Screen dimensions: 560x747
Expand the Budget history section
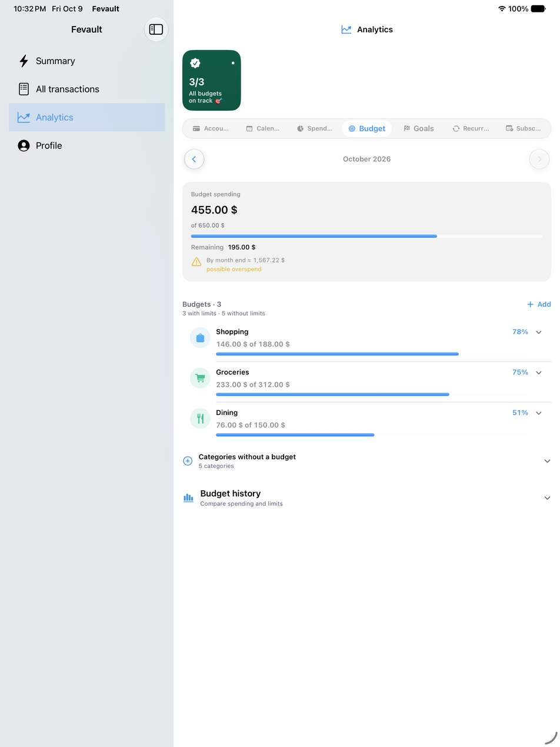coord(547,498)
